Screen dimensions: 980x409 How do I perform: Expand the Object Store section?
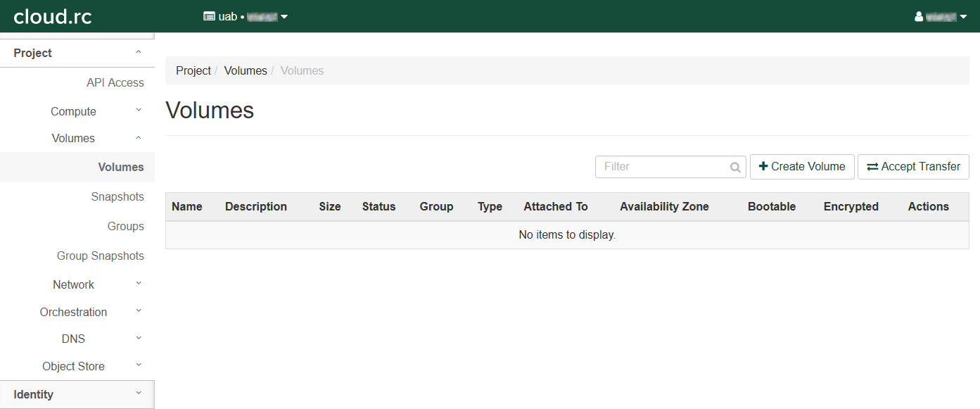point(77,366)
